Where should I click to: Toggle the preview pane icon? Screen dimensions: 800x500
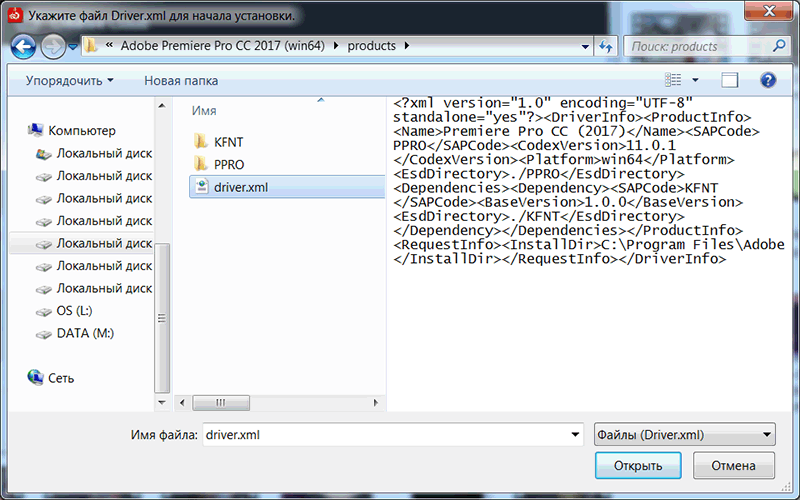pyautogui.click(x=730, y=80)
